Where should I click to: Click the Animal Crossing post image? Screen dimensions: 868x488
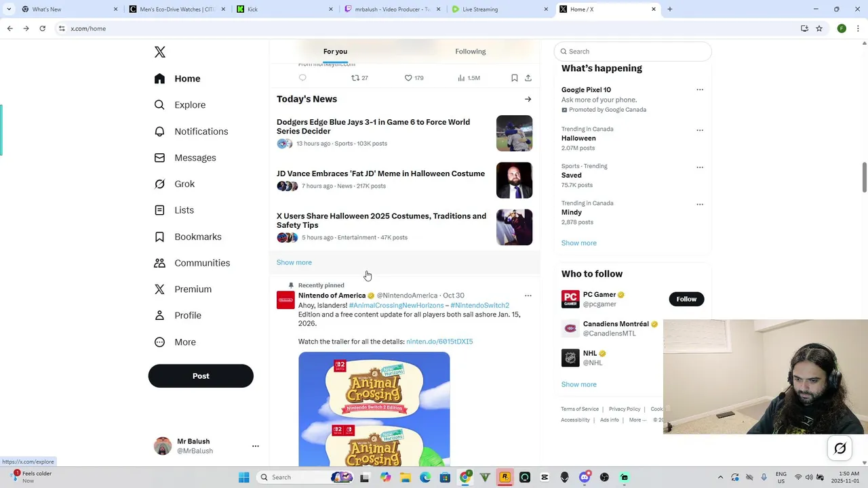click(374, 409)
